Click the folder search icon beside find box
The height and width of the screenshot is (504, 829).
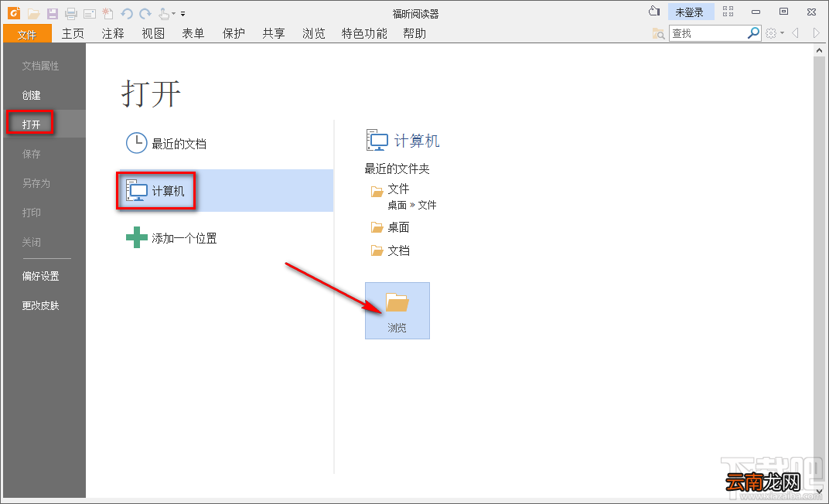(658, 34)
